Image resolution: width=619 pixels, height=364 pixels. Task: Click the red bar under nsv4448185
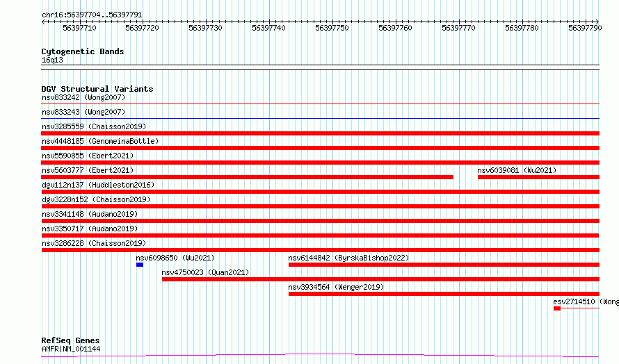click(320, 148)
